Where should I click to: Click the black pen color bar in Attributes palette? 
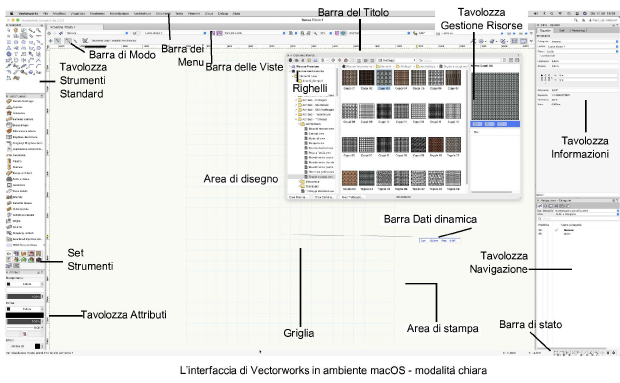[x=25, y=315]
